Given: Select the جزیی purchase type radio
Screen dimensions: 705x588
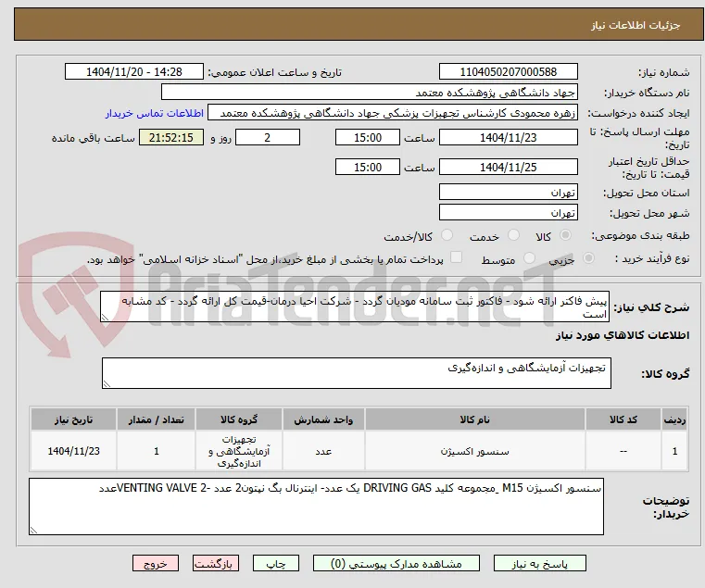Looking at the screenshot, I should 588,258.
